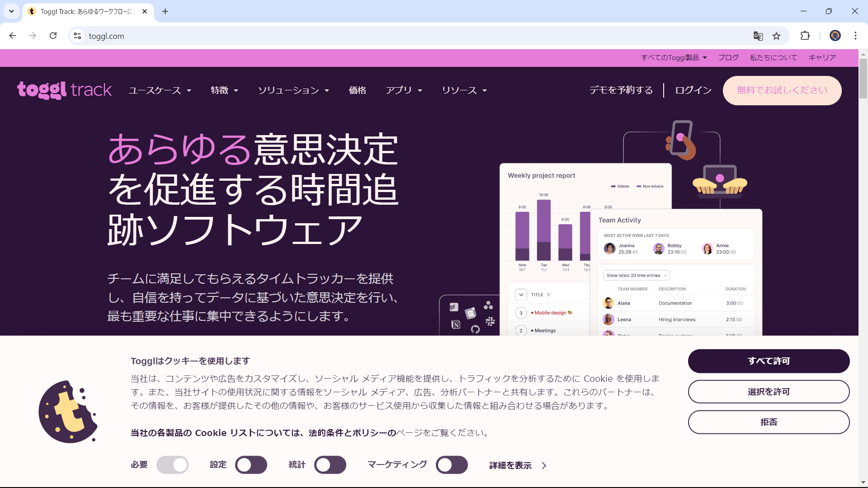Click Joanna's avatar in Team Activity
This screenshot has width=868, height=488.
[609, 248]
